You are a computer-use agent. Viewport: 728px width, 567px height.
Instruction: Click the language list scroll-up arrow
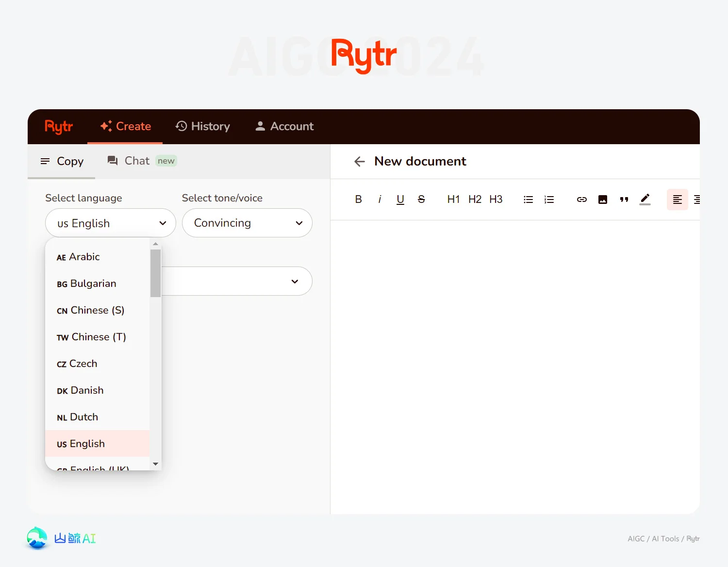click(x=155, y=244)
